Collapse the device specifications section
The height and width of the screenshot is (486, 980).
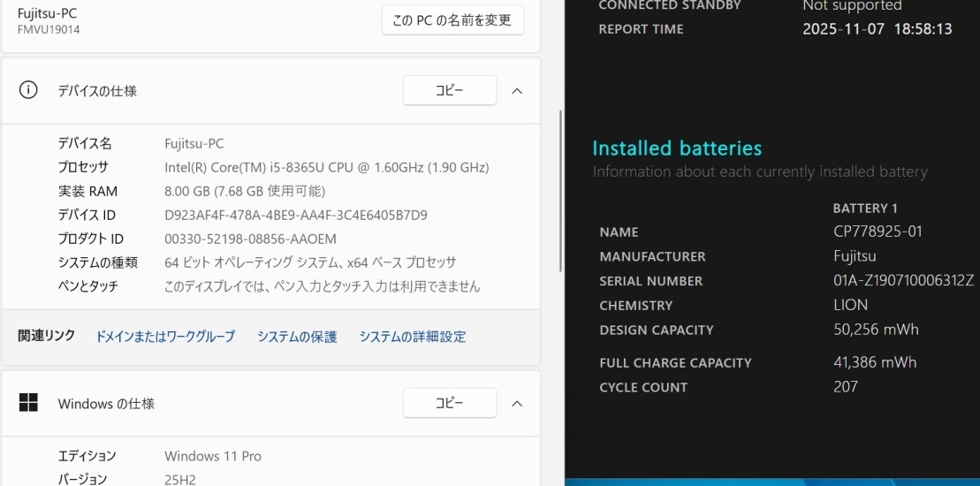point(517,91)
